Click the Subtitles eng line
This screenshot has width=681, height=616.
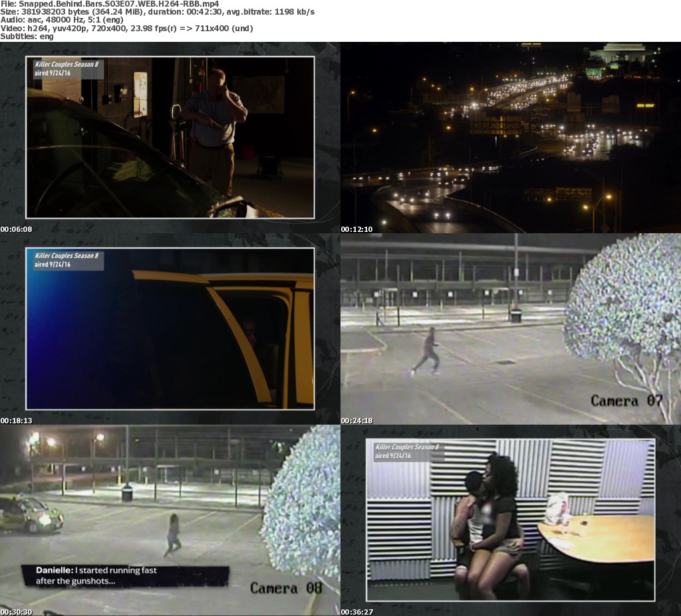pyautogui.click(x=27, y=36)
